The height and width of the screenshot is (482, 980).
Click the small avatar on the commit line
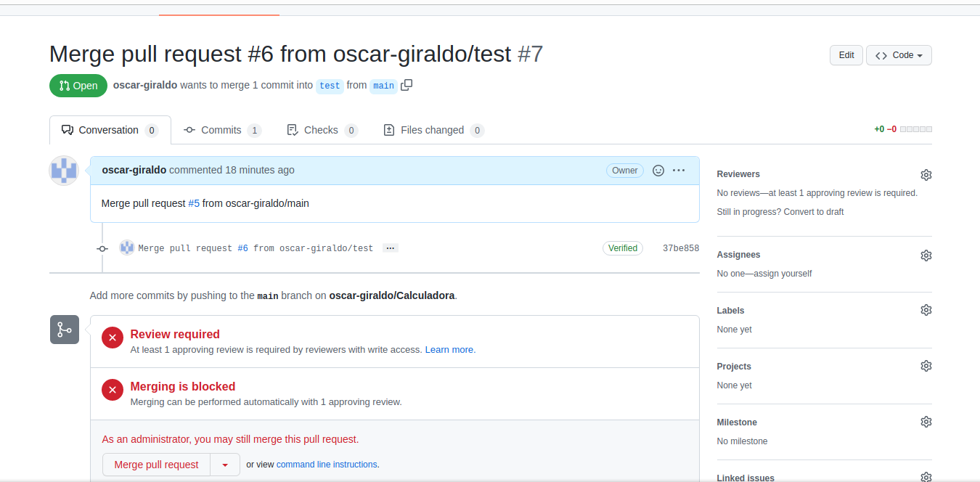(x=127, y=248)
